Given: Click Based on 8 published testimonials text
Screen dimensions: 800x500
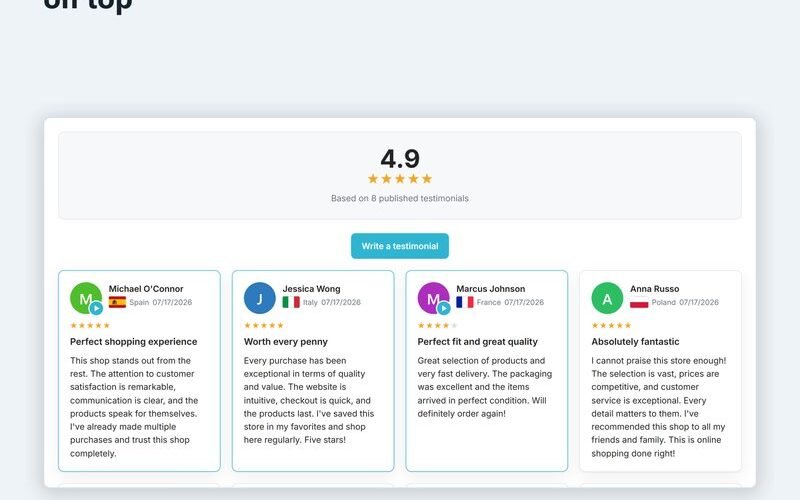Looking at the screenshot, I should click(x=399, y=198).
